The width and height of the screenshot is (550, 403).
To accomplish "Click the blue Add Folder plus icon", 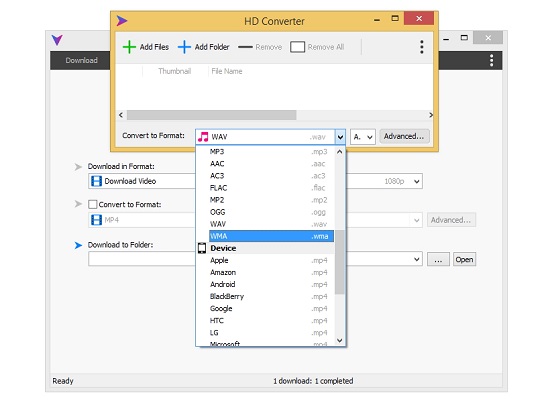I will tap(184, 47).
